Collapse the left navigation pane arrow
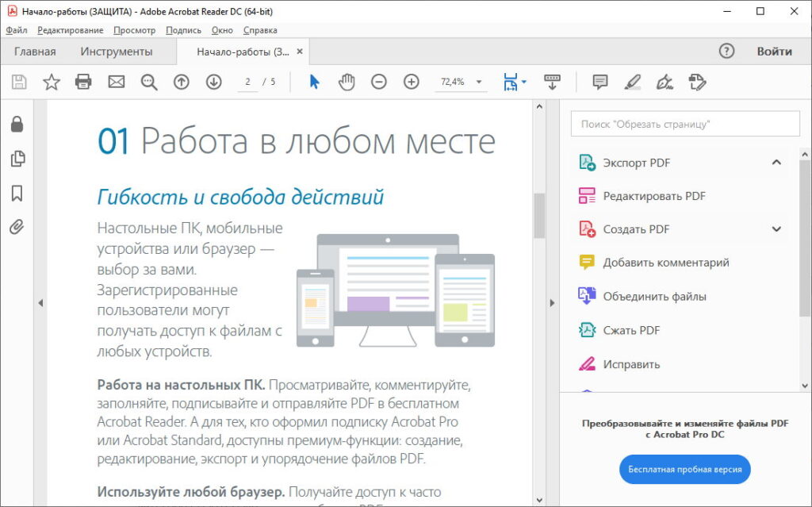Image resolution: width=812 pixels, height=507 pixels. pyautogui.click(x=40, y=303)
